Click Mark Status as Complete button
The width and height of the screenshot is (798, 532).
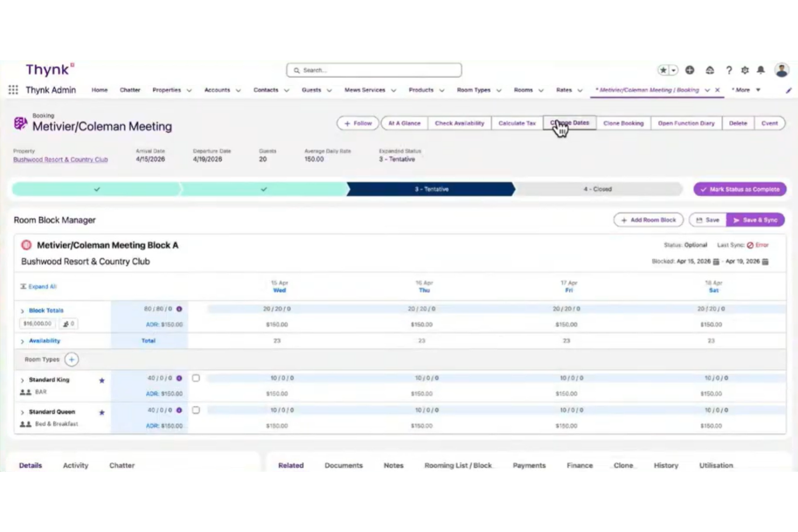pos(740,189)
